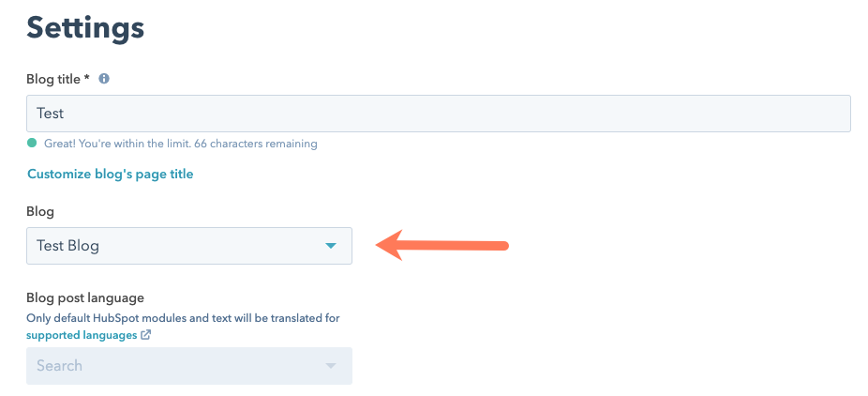Image resolution: width=868 pixels, height=396 pixels.
Task: Click the gray caret in the Search dropdown
Action: point(331,366)
